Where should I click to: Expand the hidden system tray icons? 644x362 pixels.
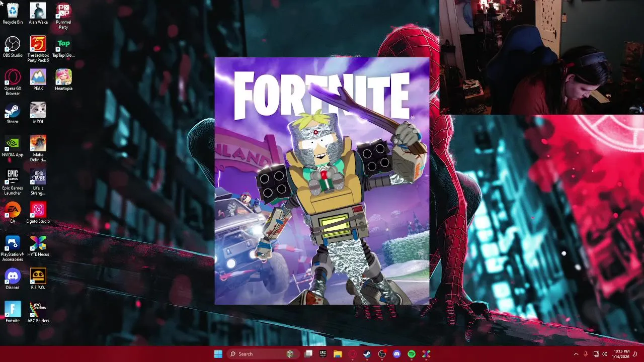click(576, 354)
